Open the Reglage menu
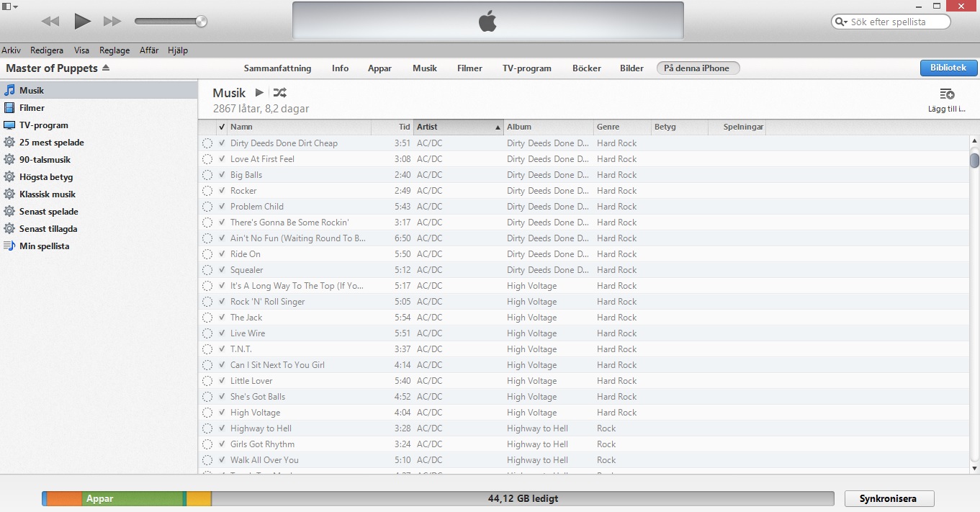This screenshot has width=980, height=512. click(x=114, y=50)
